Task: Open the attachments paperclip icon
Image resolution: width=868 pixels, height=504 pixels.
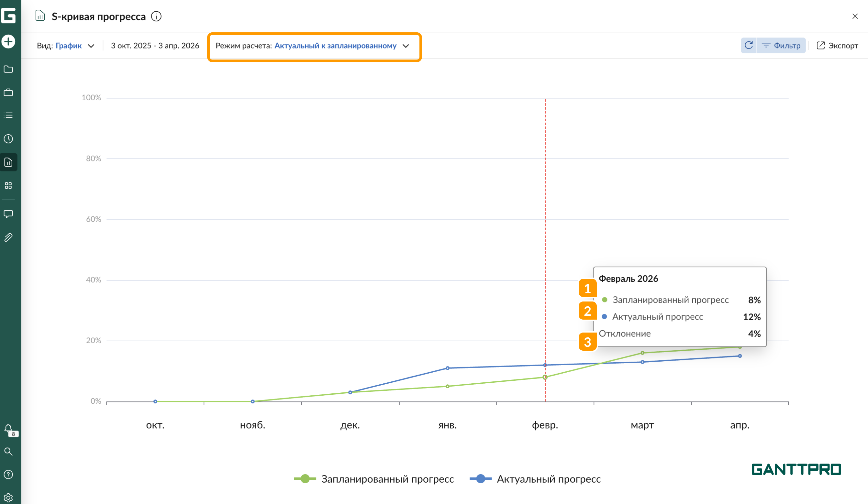Action: (8, 237)
